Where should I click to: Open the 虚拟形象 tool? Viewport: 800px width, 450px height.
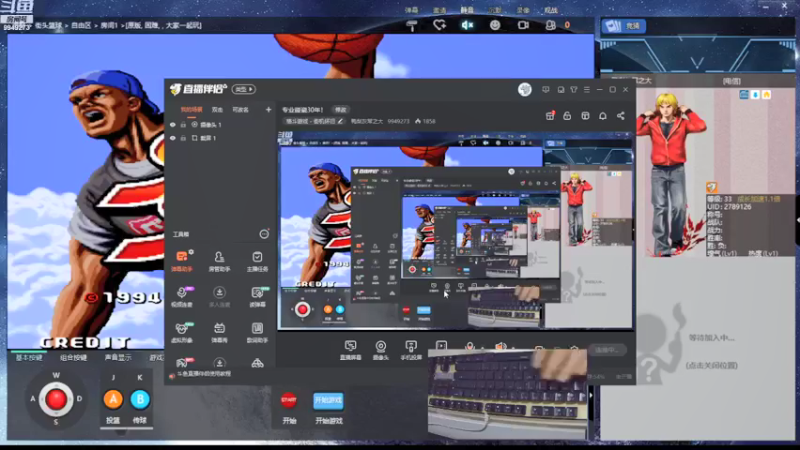pyautogui.click(x=182, y=332)
